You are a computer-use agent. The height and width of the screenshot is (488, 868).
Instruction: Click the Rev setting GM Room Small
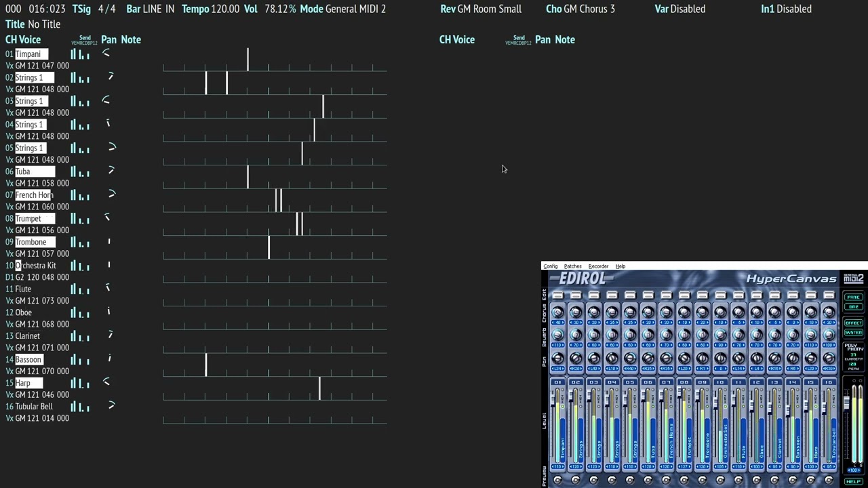490,9
